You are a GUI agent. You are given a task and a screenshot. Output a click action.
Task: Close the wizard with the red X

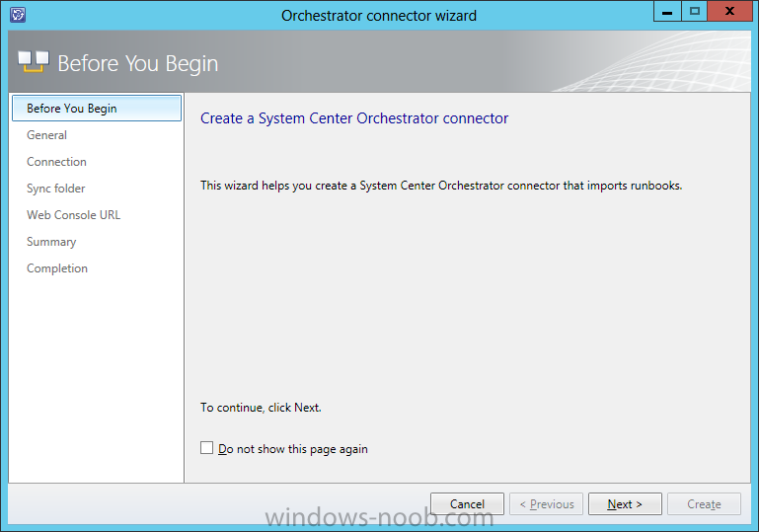click(730, 11)
